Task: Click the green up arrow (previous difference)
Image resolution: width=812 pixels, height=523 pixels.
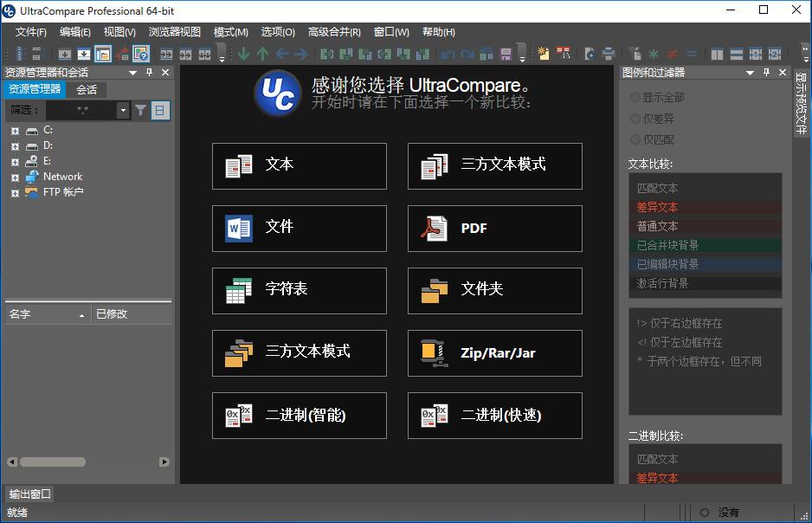Action: point(263,54)
